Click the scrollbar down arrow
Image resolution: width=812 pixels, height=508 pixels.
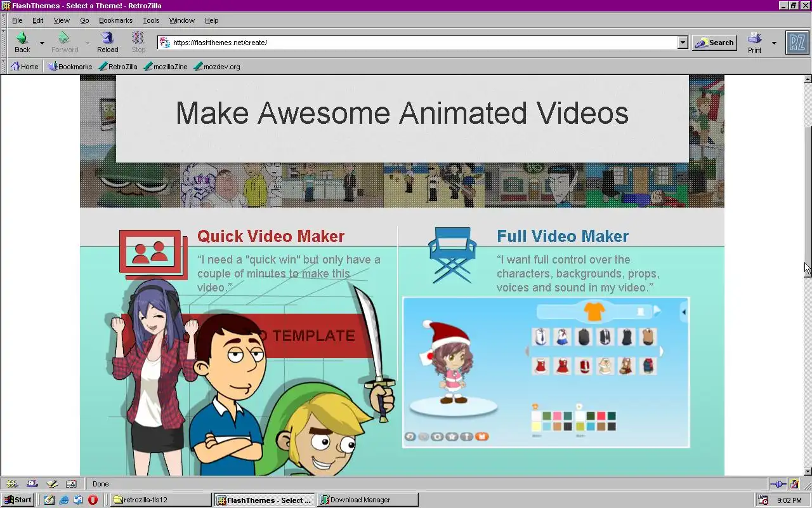[808, 471]
